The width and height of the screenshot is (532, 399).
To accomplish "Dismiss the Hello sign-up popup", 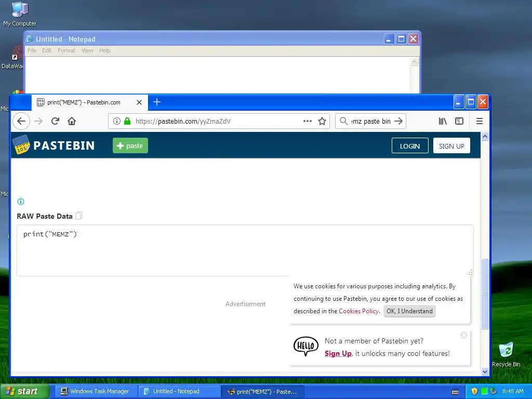I will (x=464, y=335).
